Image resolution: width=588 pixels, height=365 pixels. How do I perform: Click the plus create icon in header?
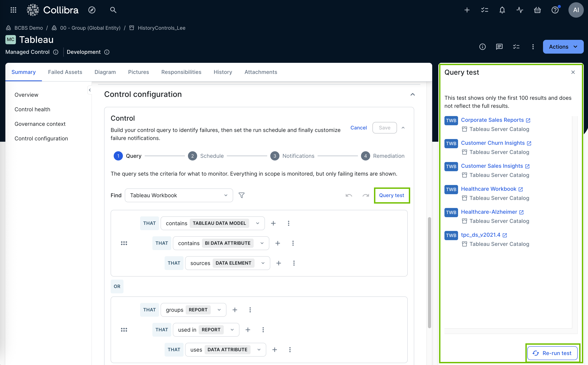pyautogui.click(x=467, y=10)
